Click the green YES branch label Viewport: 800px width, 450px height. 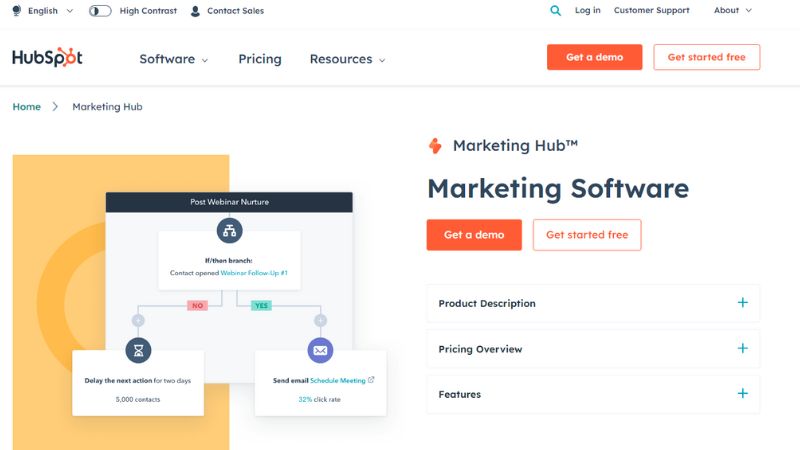[x=261, y=306]
